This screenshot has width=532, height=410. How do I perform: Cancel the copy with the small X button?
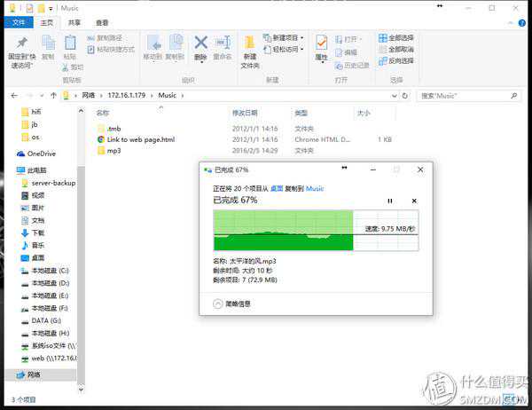[413, 201]
